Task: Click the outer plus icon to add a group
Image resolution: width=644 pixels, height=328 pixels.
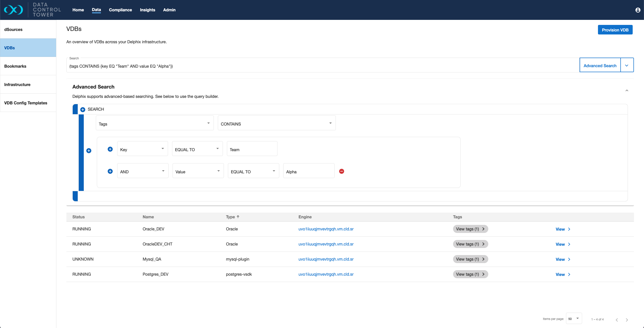Action: pos(89,151)
